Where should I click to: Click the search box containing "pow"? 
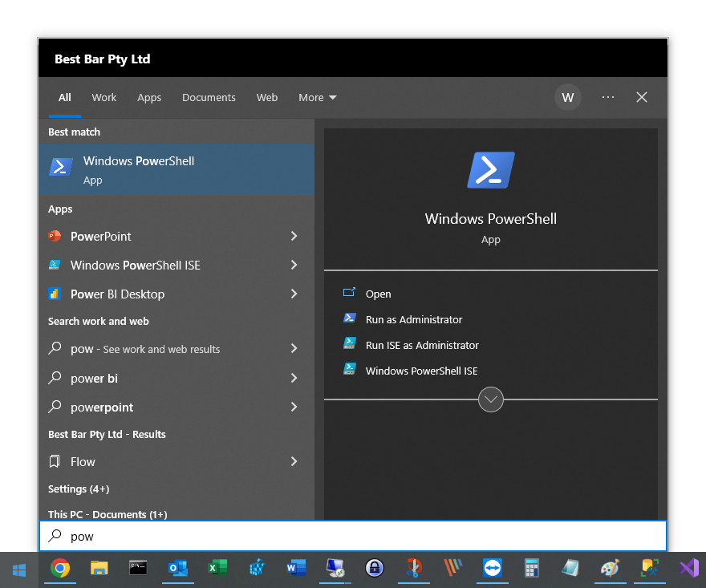tap(353, 536)
